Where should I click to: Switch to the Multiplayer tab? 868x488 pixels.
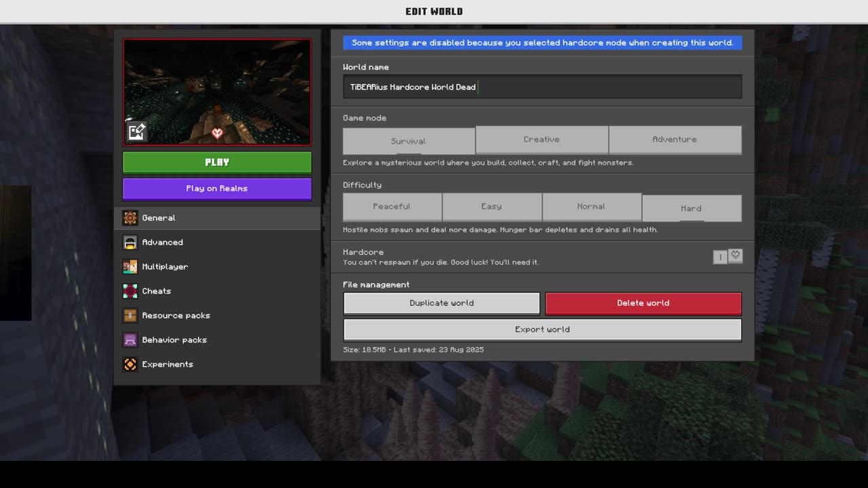(217, 266)
